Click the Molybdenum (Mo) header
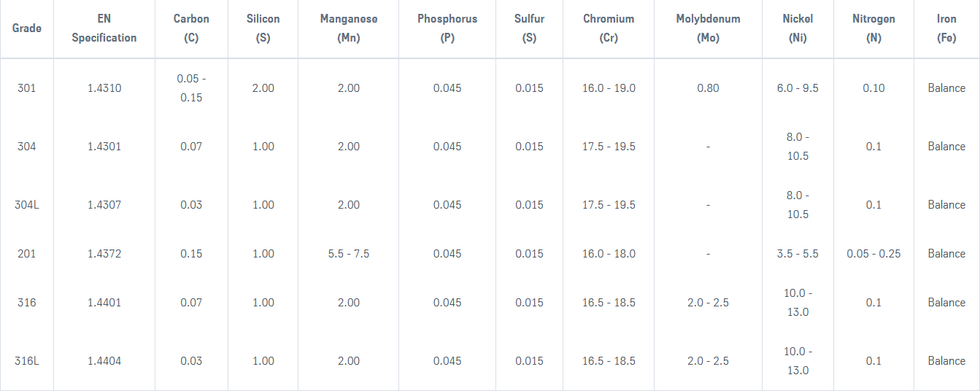The height and width of the screenshot is (391, 980). coord(708,28)
